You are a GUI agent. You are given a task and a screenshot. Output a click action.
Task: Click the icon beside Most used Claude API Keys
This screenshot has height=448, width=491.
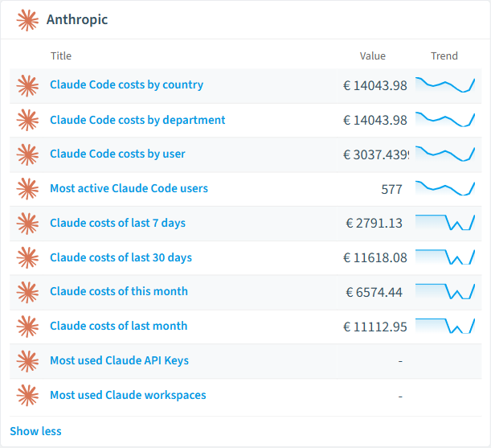click(x=27, y=361)
